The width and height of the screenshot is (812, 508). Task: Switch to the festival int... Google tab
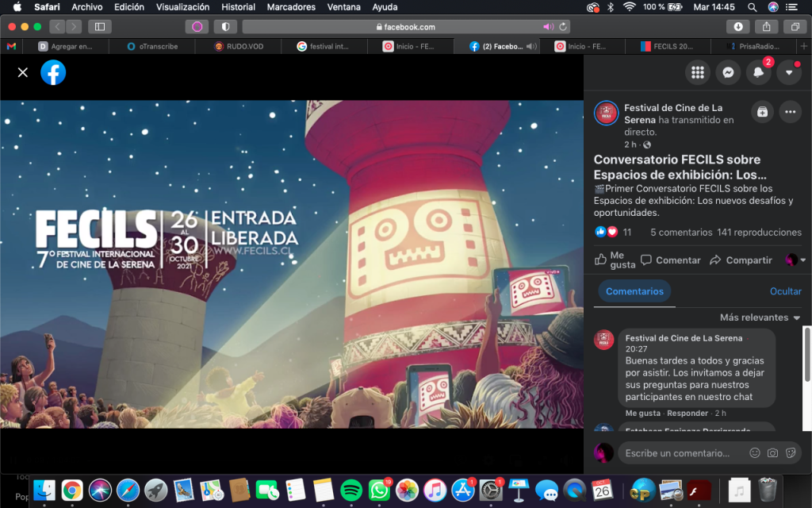324,46
